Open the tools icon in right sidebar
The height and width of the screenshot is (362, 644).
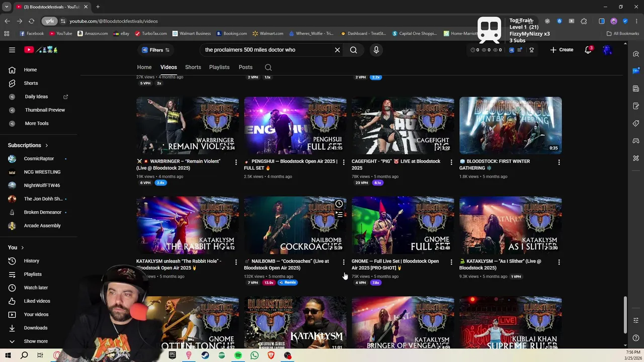636,158
